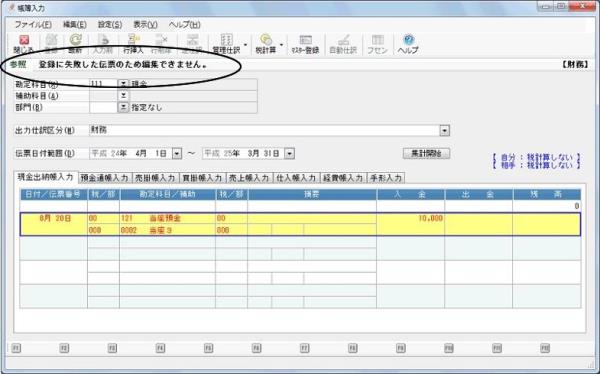The width and height of the screenshot is (600, 374).
Task: Click the 補助科目 code input field
Action: click(x=103, y=95)
